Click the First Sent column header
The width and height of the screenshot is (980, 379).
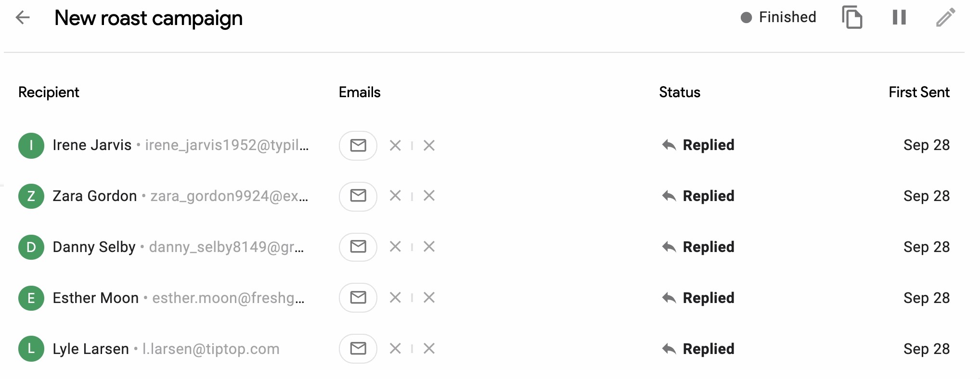coord(918,92)
